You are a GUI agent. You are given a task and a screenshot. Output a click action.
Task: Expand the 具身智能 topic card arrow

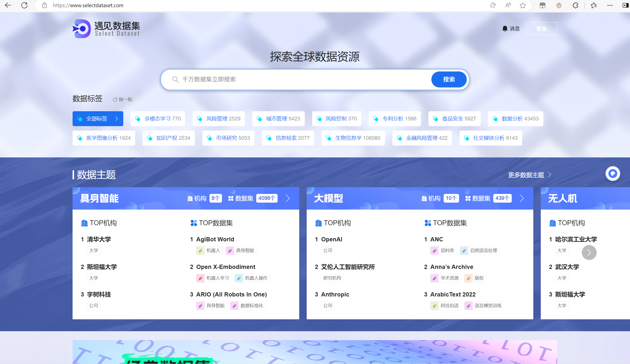coord(288,198)
